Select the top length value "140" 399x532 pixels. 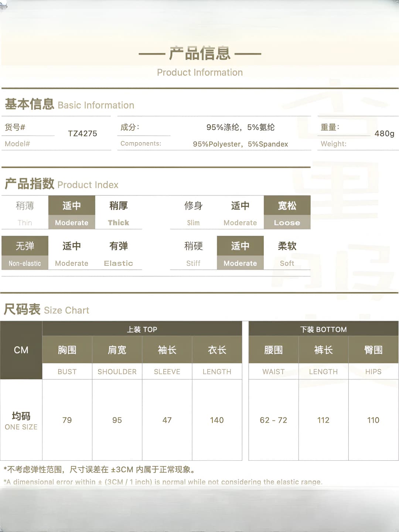217,420
